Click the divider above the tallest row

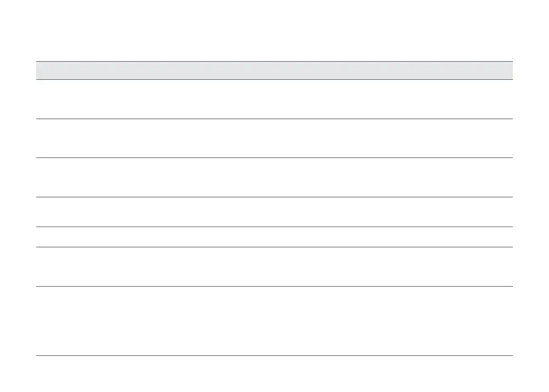pyautogui.click(x=274, y=286)
